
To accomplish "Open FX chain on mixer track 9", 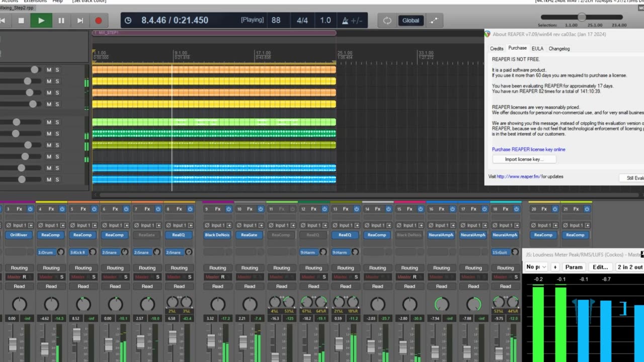I will coord(218,209).
